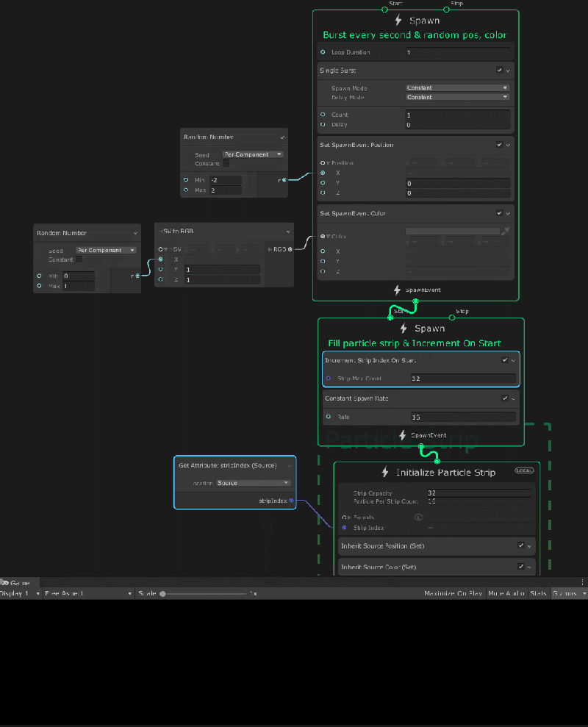Screen dimensions: 588x727
Task: Disable the Single Burst checkbox
Action: click(498, 70)
